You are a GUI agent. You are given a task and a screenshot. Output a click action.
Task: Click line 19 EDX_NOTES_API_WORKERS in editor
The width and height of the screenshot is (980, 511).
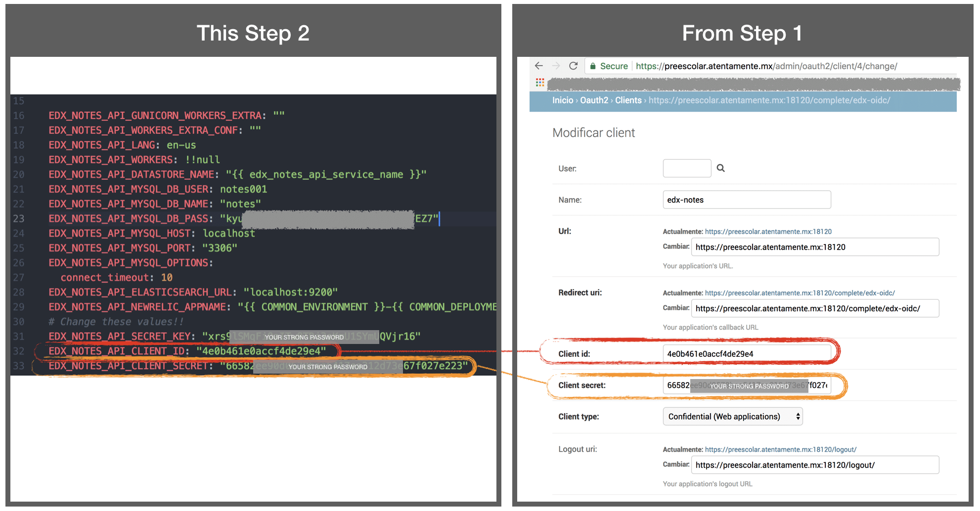(134, 160)
